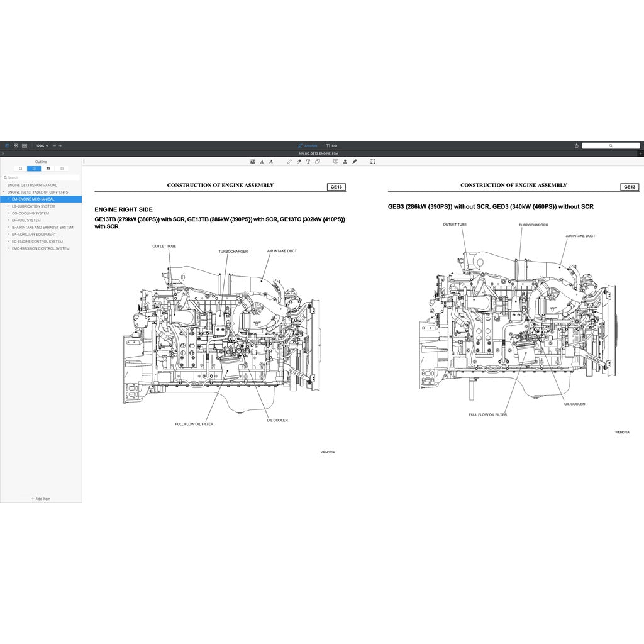
Task: Click the outline Search field
Action: point(40,177)
